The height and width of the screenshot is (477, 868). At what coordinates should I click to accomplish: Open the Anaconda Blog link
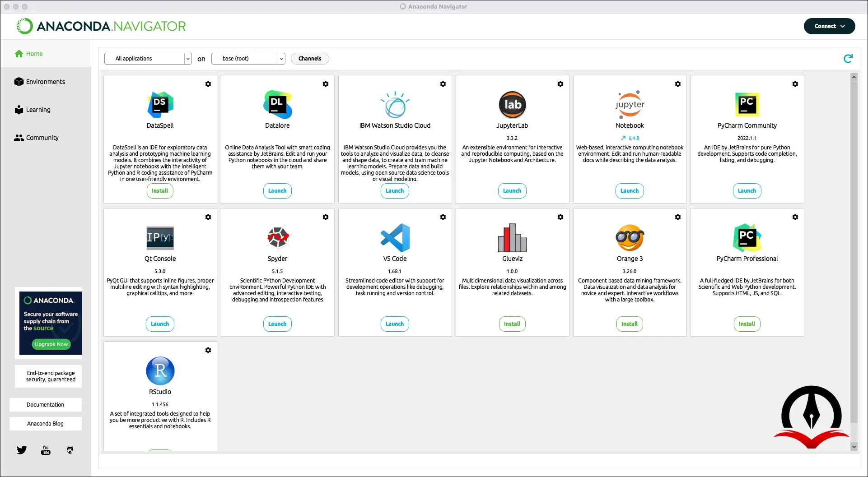click(x=45, y=424)
